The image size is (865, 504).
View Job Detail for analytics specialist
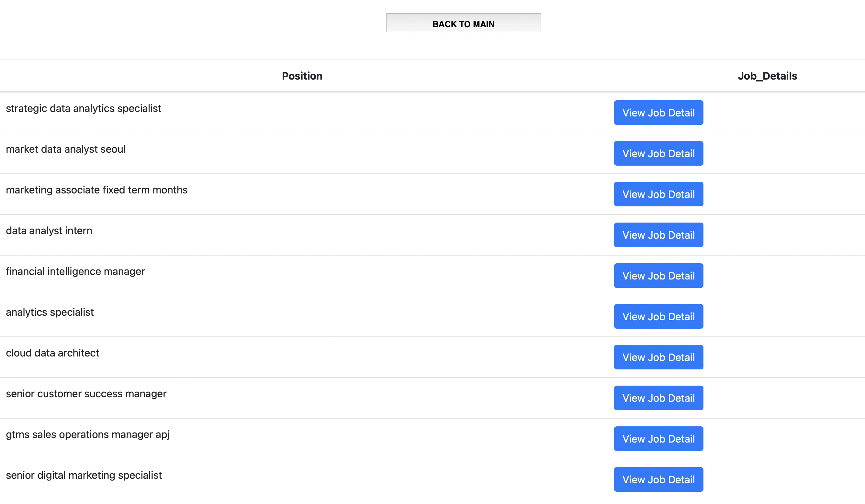pyautogui.click(x=658, y=316)
